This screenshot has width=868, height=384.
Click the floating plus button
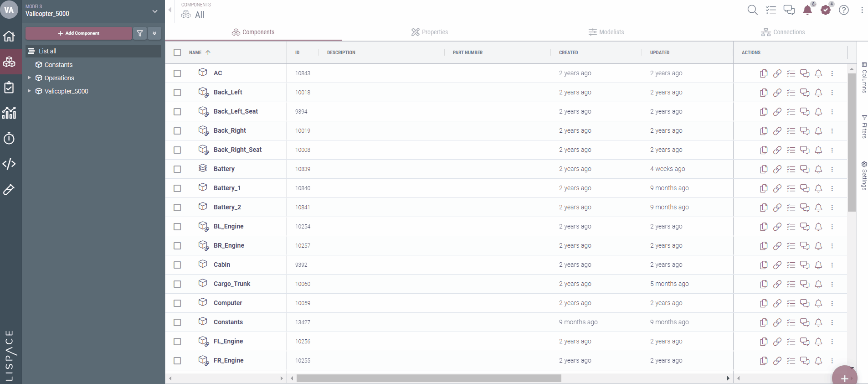(845, 378)
